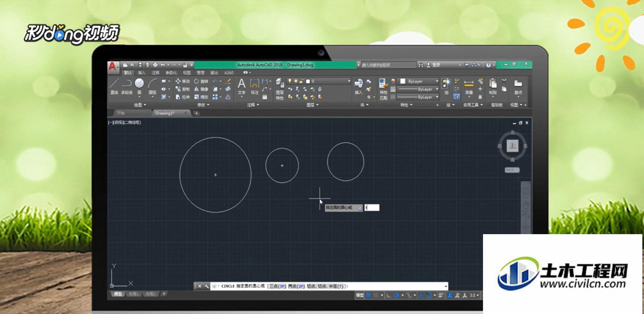This screenshot has height=314, width=644.
Task: Open the layer dropdown showing 0
Action: point(319,81)
